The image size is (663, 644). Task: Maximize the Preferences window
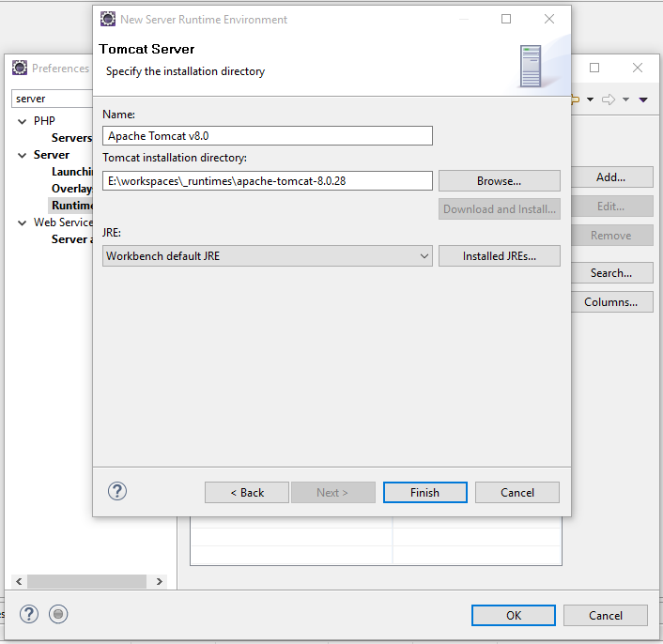tap(594, 68)
